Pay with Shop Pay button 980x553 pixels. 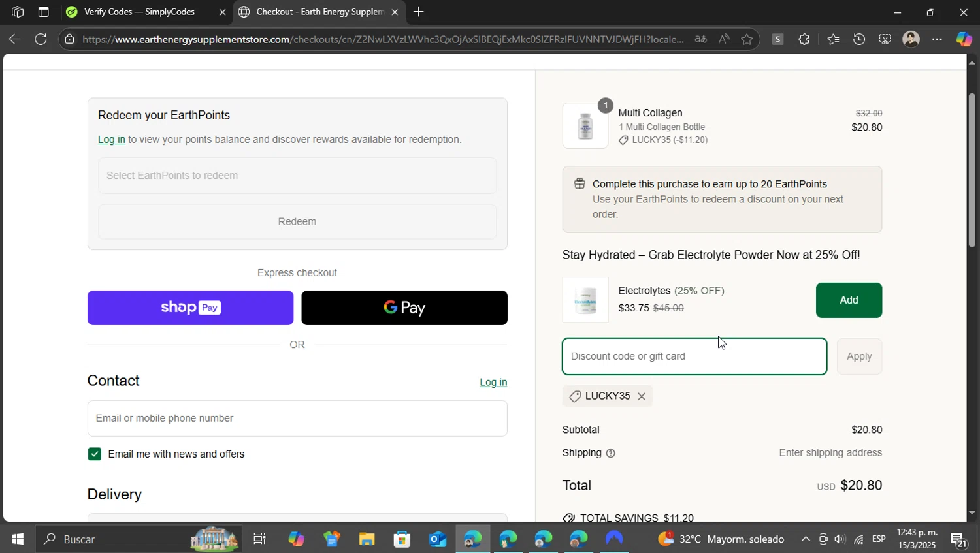190,308
